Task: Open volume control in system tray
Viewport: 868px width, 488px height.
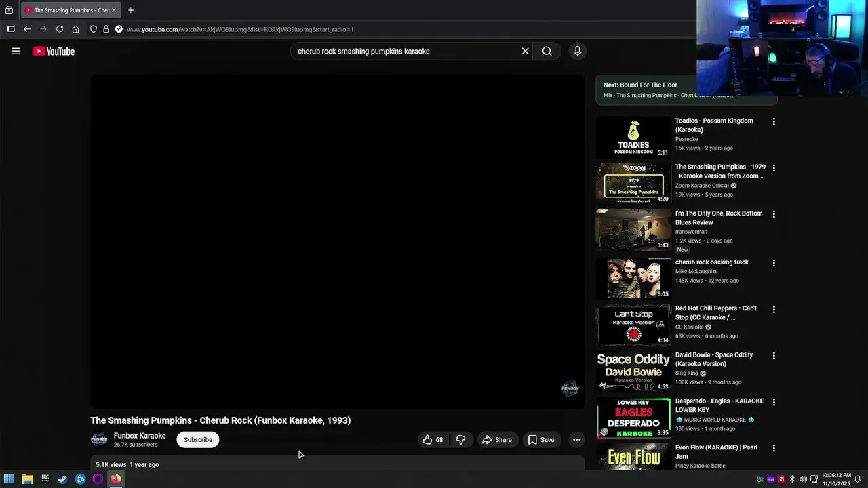Action: click(803, 479)
